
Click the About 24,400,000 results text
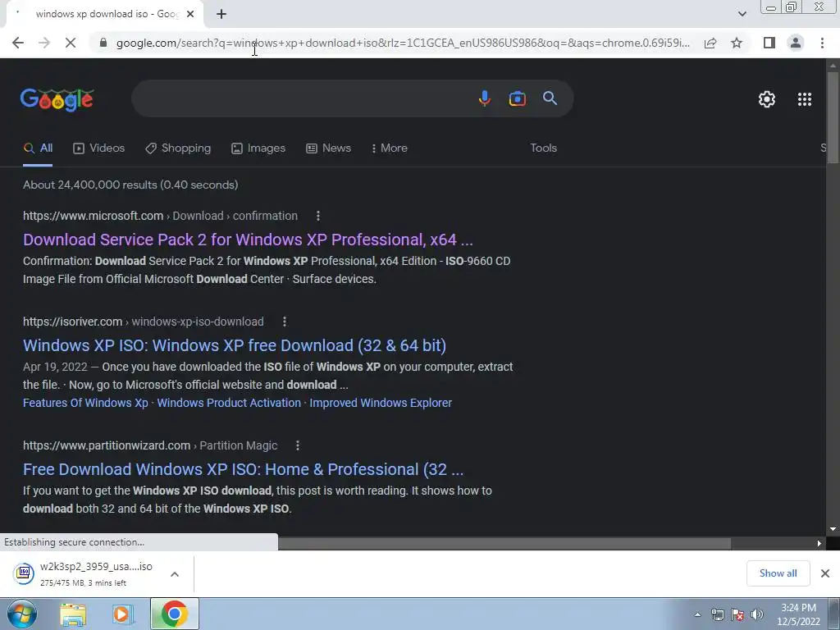point(130,185)
